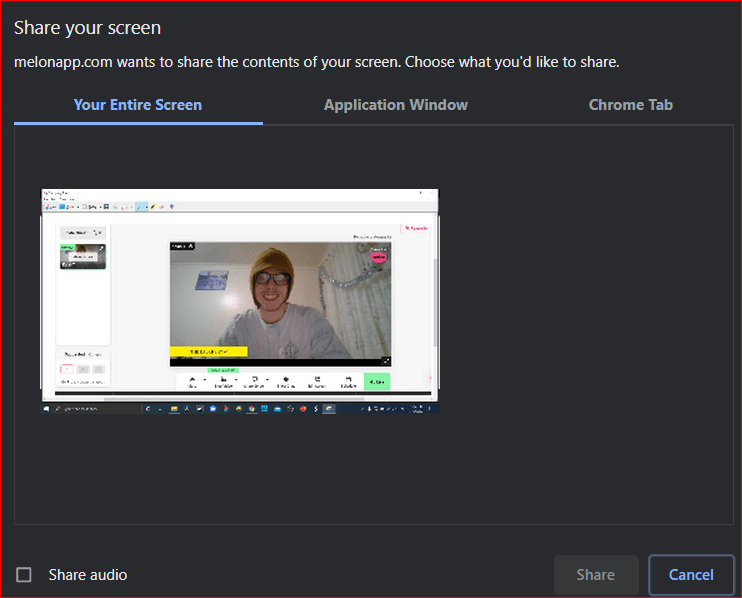Open the Application Window tab
The height and width of the screenshot is (598, 742).
(395, 105)
